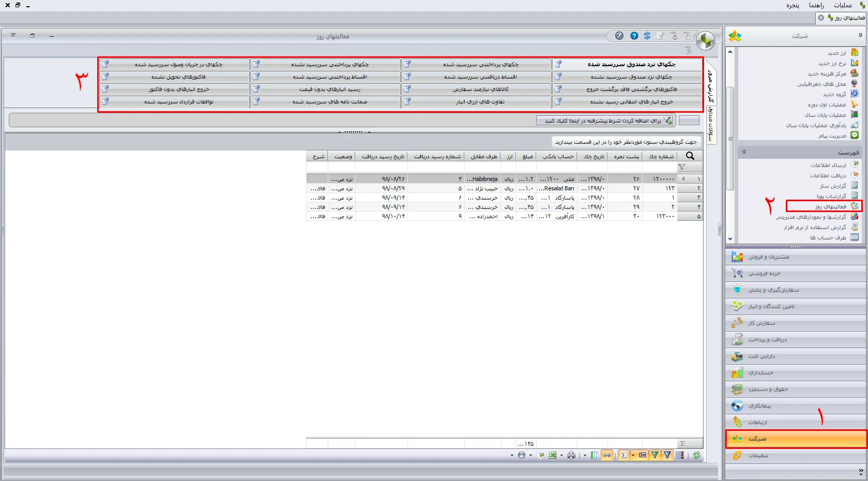868x481 pixels.
Task: Open فعالیتهای روز in the sidebar list
Action: tap(830, 206)
